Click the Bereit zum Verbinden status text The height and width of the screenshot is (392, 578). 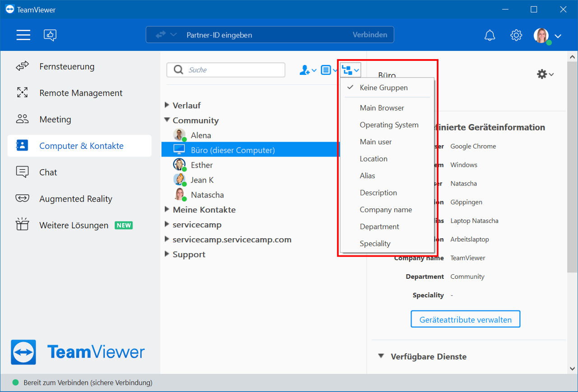point(88,383)
